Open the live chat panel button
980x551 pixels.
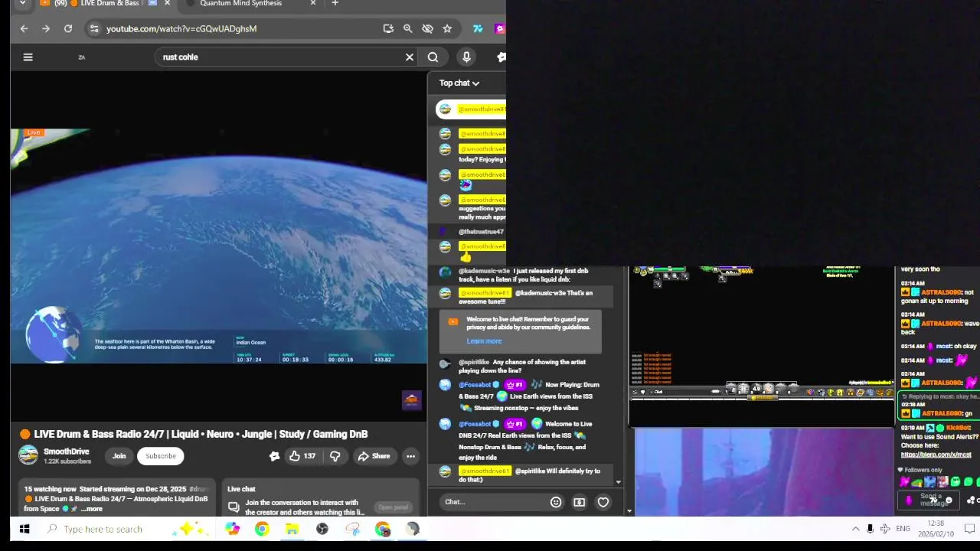click(x=393, y=507)
